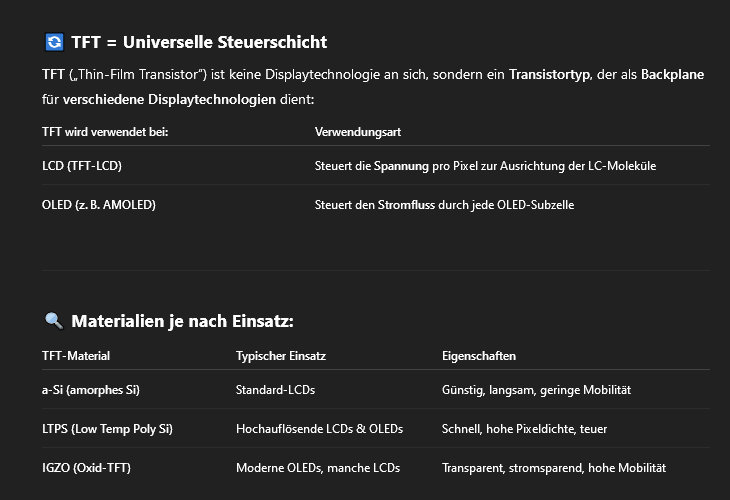The image size is (730, 500).
Task: Click the heading 'TFT = Universelle Steuerschicht'
Action: tap(199, 42)
